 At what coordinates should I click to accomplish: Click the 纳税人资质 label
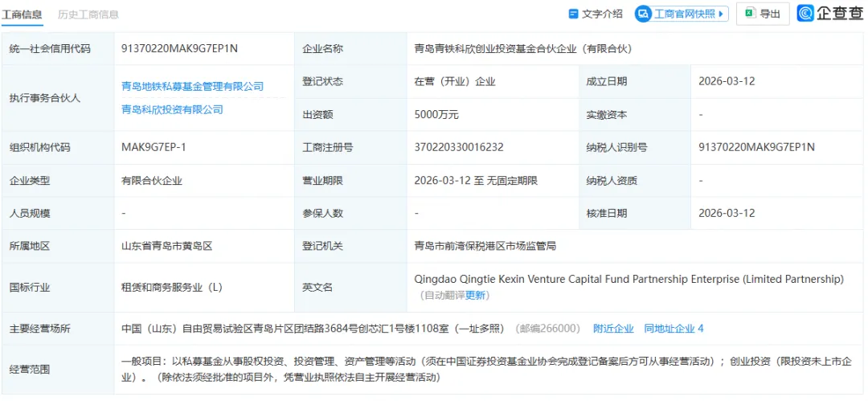[612, 181]
